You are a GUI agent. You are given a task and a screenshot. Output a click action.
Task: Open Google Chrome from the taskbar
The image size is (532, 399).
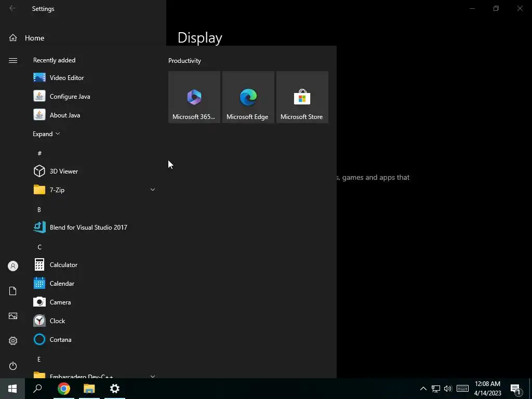[x=64, y=389]
